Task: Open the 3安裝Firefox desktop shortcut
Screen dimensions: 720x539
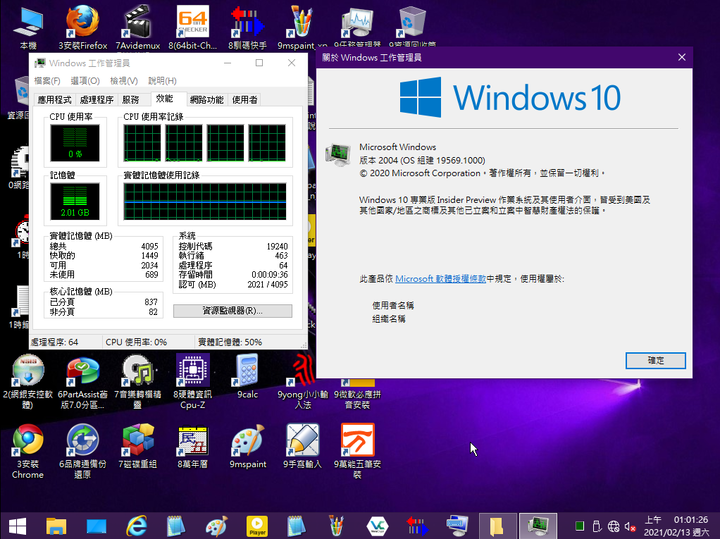Action: 83,28
